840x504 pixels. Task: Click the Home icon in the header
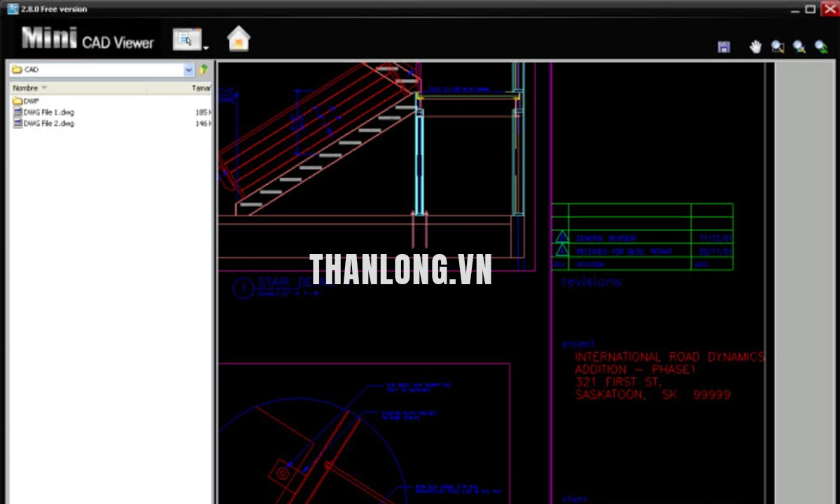pos(239,39)
